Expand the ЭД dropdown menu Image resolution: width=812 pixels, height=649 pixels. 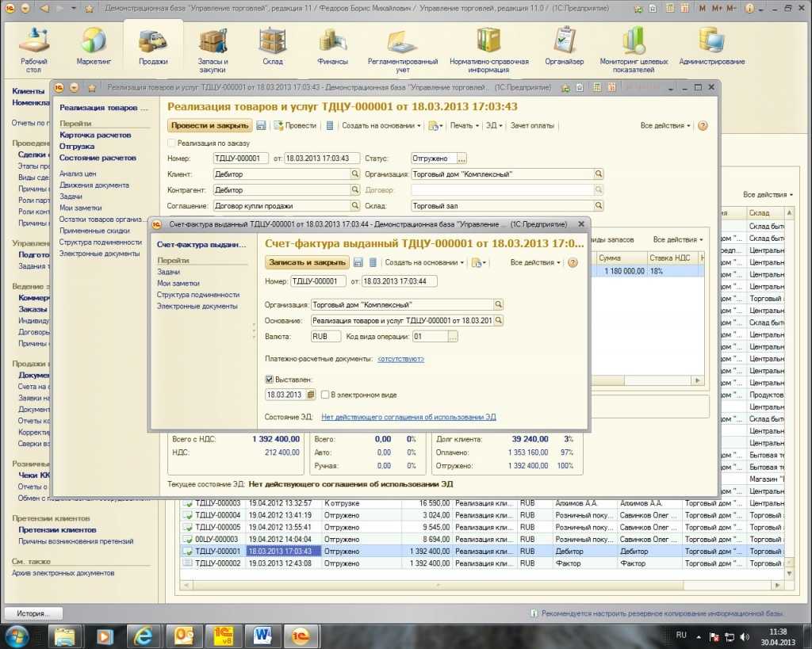(x=494, y=125)
